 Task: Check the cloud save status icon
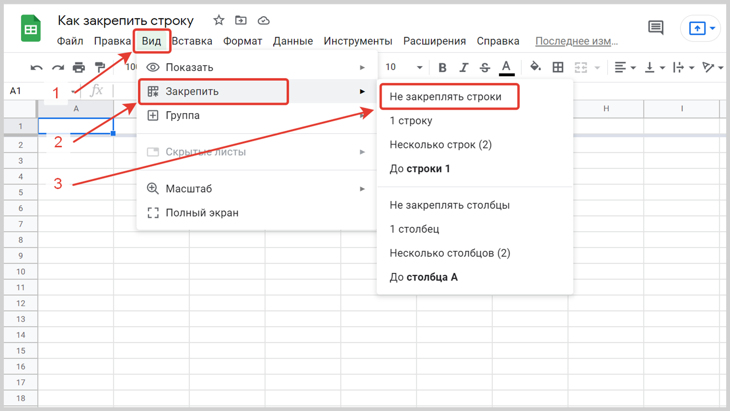(x=264, y=20)
